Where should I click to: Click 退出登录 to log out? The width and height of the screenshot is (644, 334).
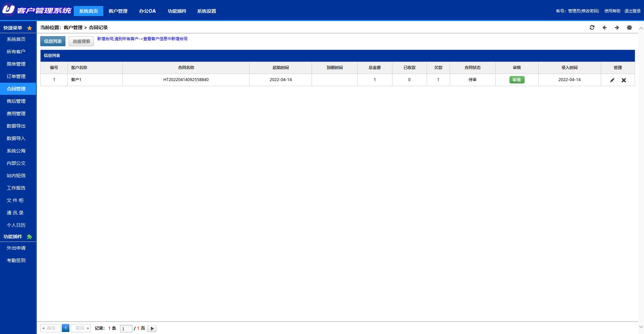point(633,11)
